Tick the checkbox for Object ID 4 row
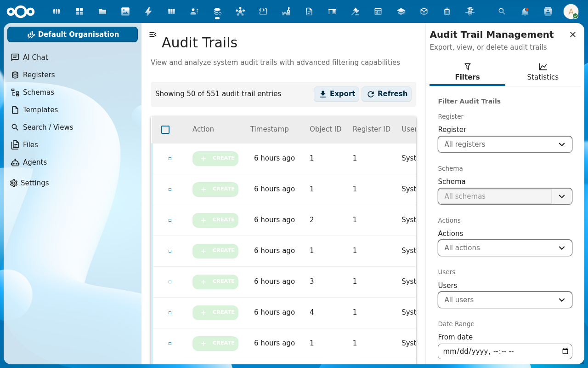This screenshot has width=588, height=368. (170, 313)
